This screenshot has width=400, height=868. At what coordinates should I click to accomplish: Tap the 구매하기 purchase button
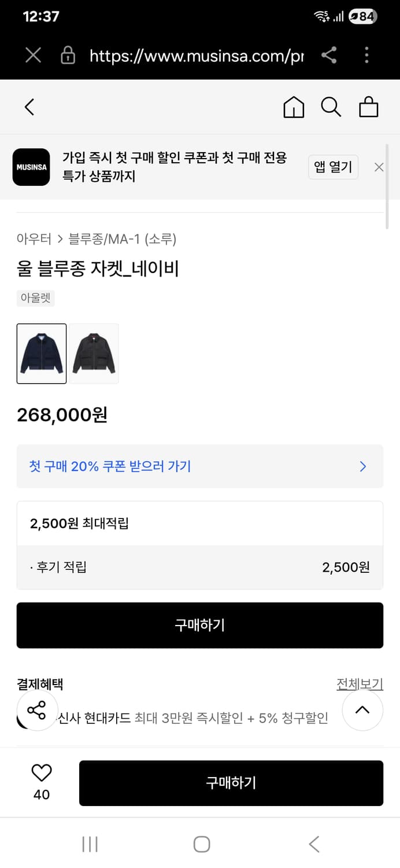[200, 625]
